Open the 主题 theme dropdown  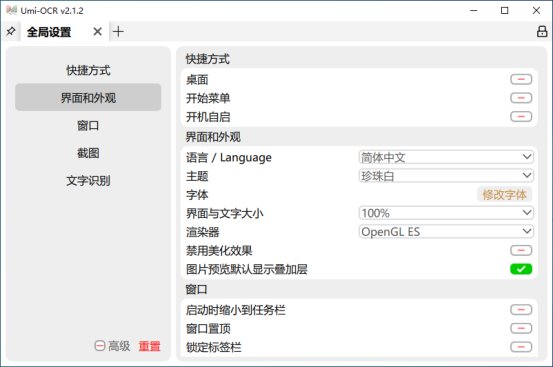pos(446,176)
